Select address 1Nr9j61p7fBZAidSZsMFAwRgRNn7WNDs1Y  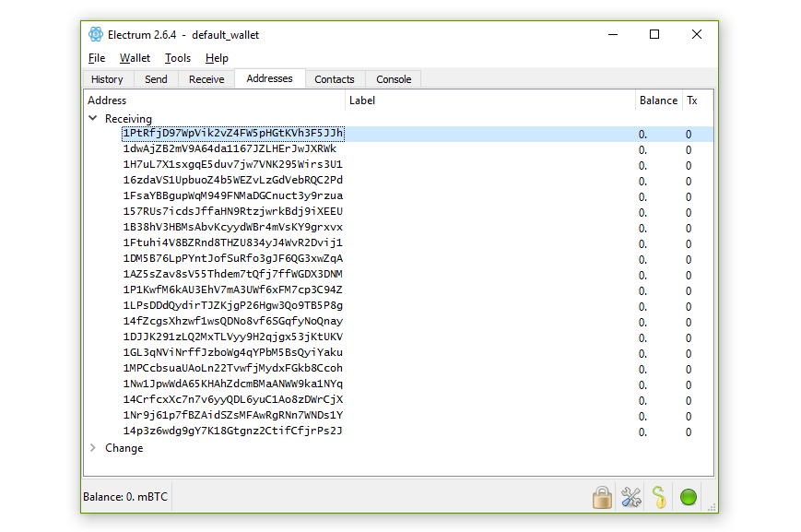click(x=233, y=416)
